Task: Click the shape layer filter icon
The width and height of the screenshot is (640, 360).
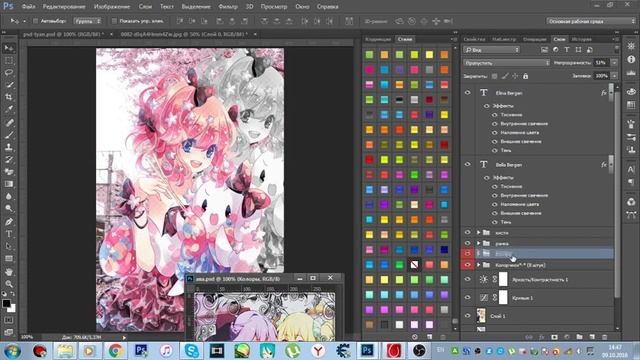Action: [x=578, y=49]
